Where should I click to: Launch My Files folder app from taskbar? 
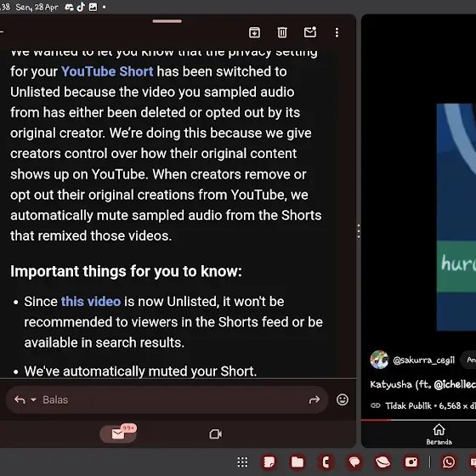[297, 462]
